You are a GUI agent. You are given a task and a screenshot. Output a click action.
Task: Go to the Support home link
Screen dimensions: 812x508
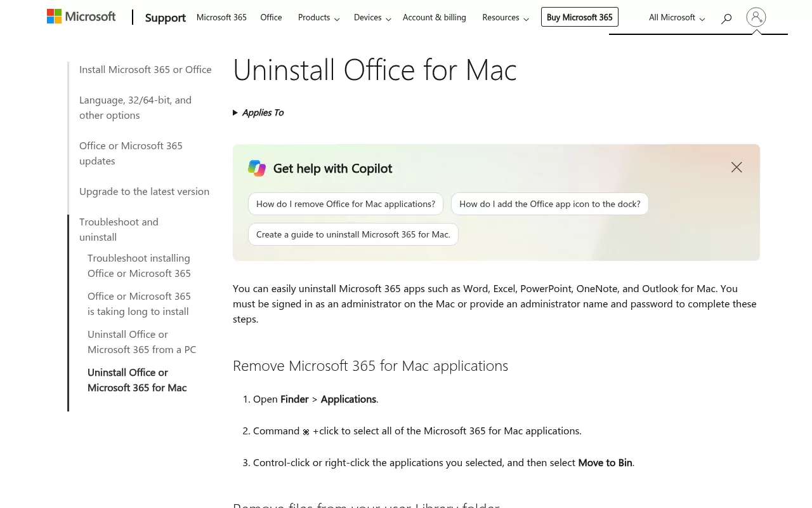point(166,18)
